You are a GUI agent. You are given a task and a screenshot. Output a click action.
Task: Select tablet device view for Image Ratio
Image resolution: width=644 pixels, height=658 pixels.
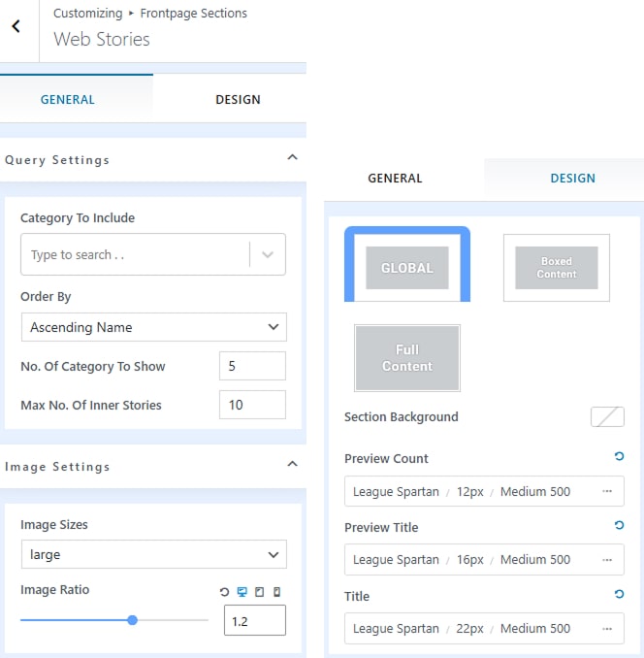pyautogui.click(x=259, y=591)
